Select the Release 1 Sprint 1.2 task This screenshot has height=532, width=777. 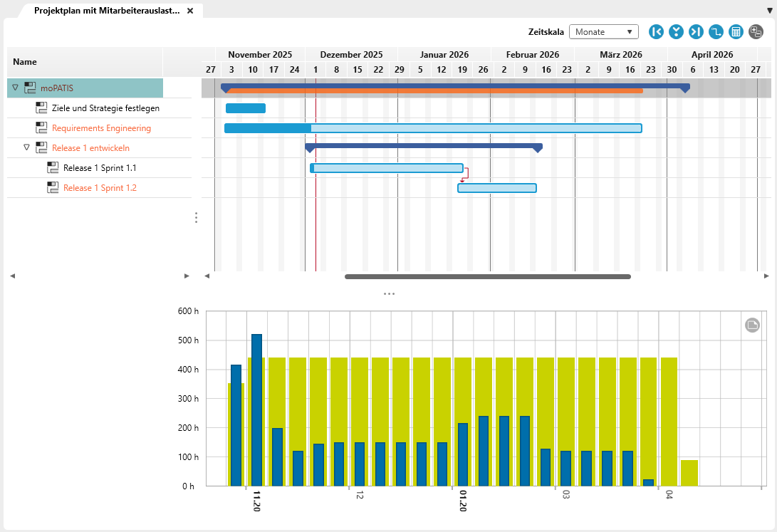tap(100, 188)
